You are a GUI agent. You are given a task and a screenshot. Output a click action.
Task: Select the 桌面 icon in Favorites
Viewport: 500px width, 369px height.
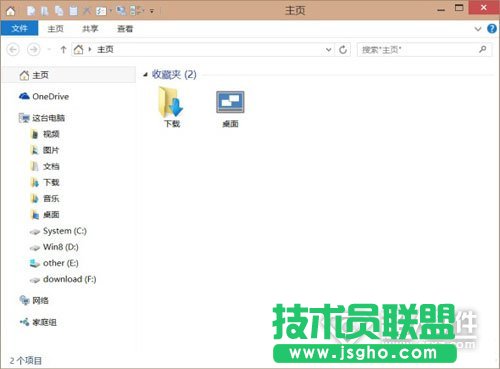pos(230,102)
